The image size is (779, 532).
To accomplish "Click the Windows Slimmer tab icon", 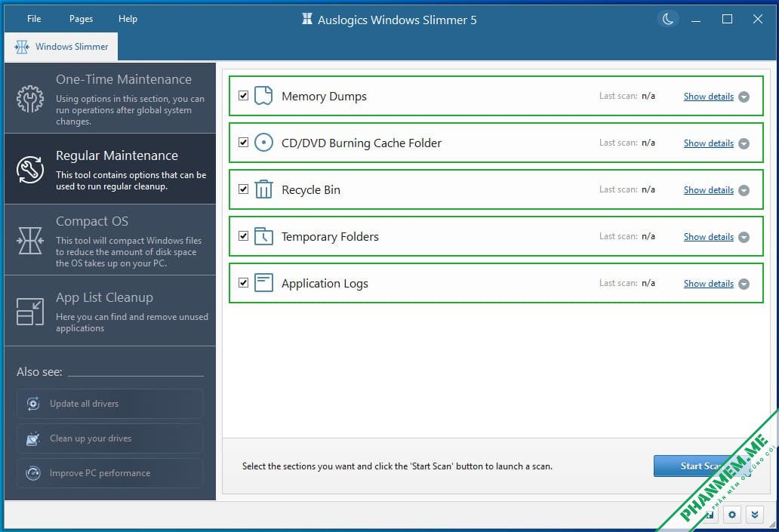I will click(x=22, y=47).
